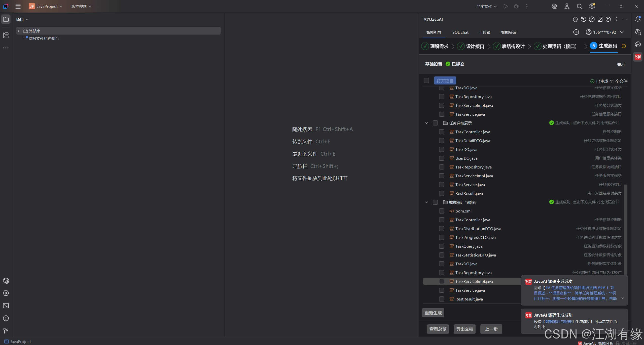Debug the current file
Image resolution: width=644 pixels, height=345 pixels.
(x=516, y=6)
